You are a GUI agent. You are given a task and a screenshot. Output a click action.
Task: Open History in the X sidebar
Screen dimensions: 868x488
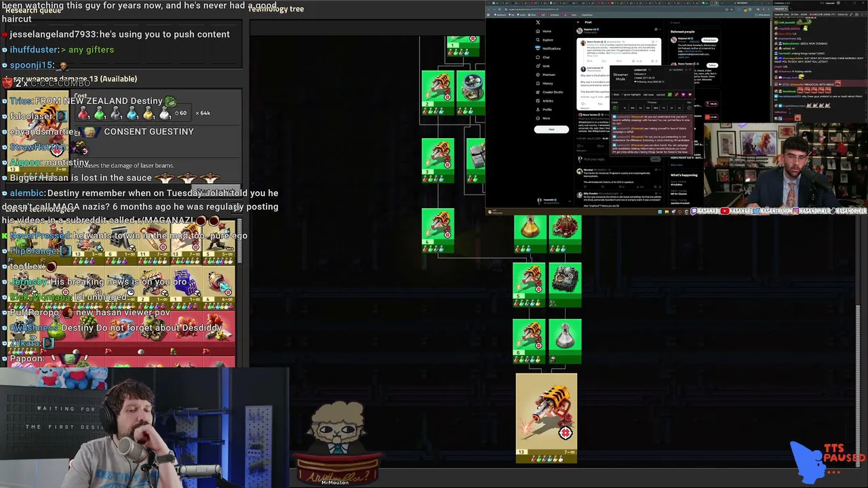(548, 83)
